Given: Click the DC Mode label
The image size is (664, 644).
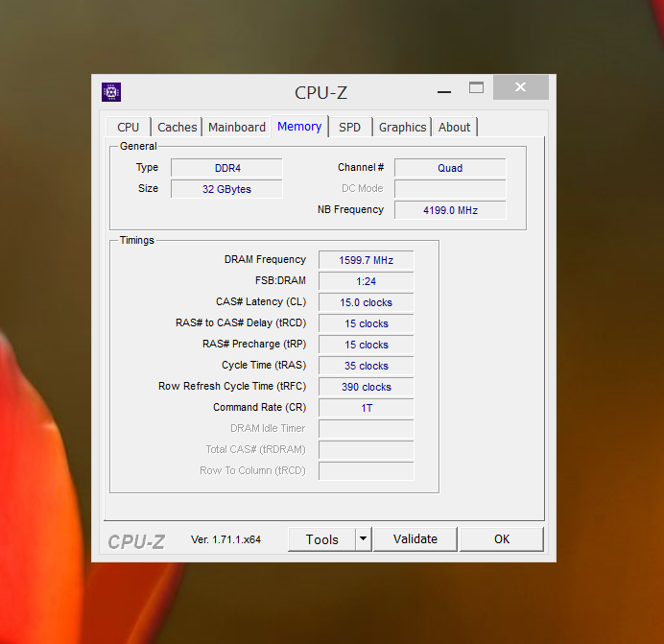Looking at the screenshot, I should (363, 188).
